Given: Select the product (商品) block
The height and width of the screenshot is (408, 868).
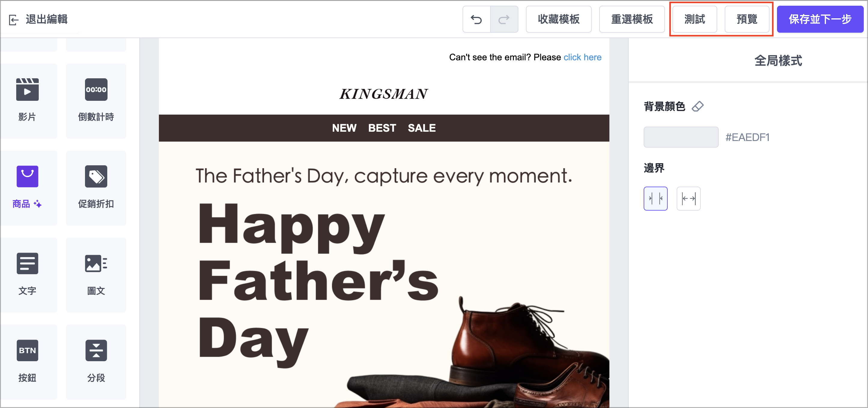Looking at the screenshot, I should pyautogui.click(x=27, y=186).
